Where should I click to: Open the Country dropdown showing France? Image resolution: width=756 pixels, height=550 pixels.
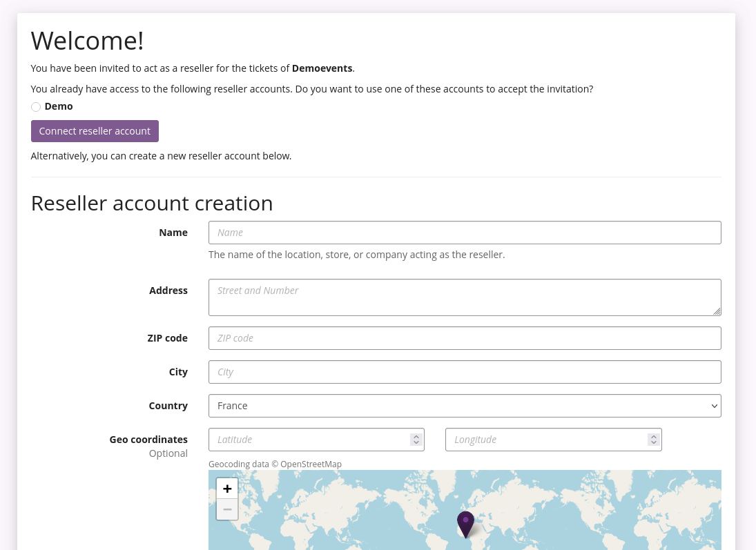pos(464,406)
